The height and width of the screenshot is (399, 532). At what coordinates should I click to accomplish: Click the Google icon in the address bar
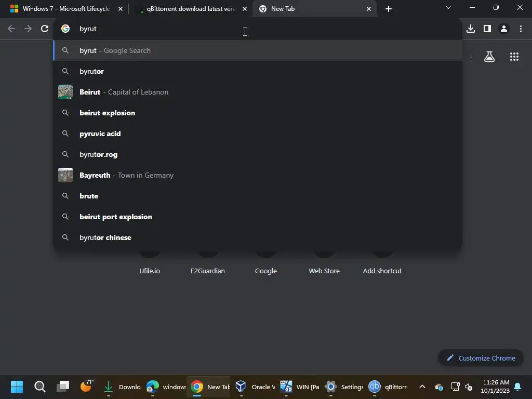[65, 29]
